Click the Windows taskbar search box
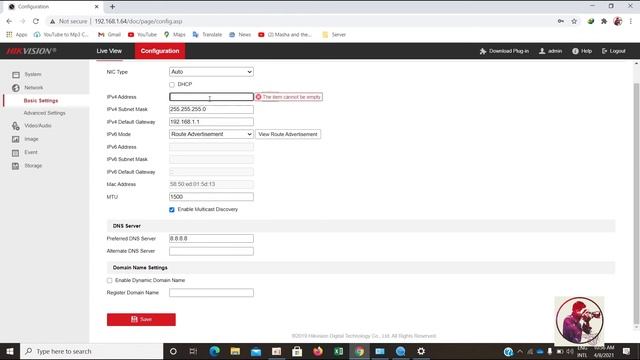Viewport: 640px width, 360px height. 91,351
